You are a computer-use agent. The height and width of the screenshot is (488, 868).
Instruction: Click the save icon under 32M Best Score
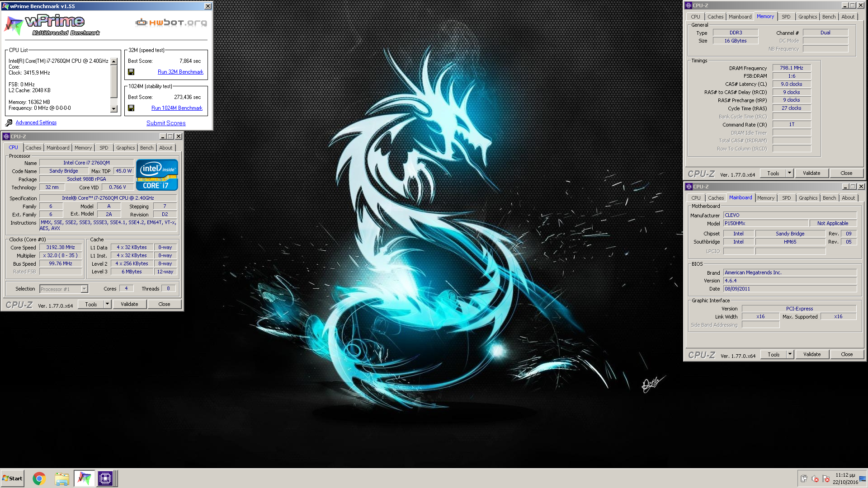point(131,72)
